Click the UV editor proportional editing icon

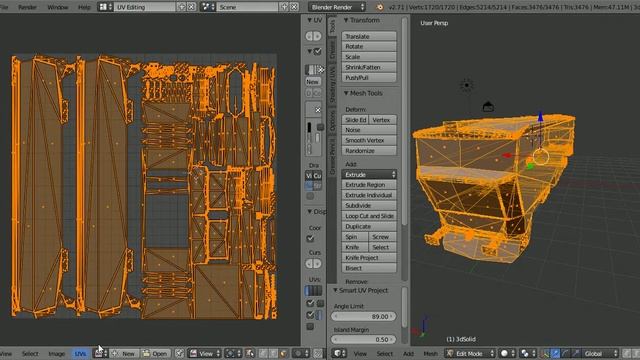302,353
